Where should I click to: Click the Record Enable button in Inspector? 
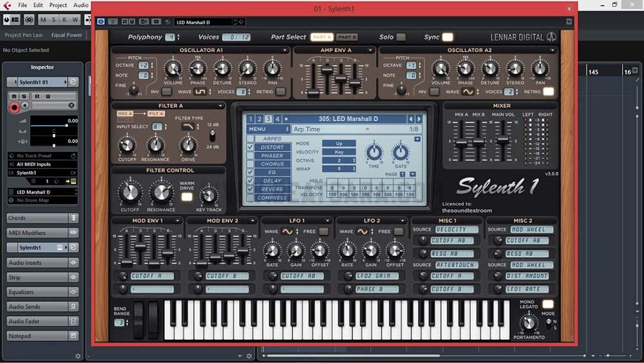14,107
